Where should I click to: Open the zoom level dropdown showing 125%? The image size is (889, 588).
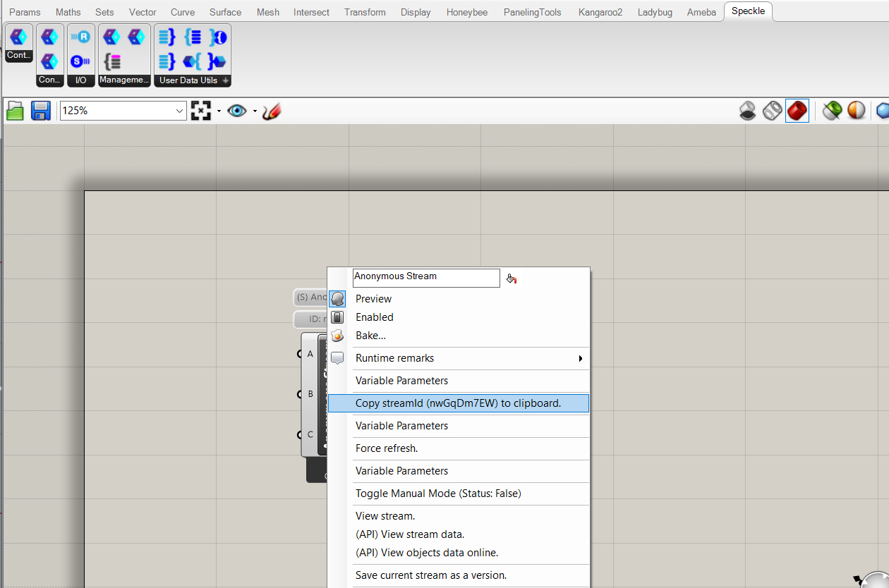(x=179, y=111)
